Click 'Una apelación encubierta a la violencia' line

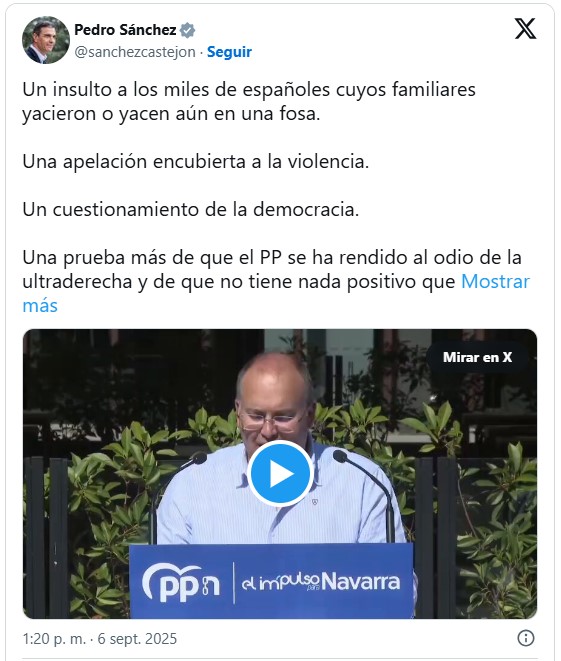196,161
